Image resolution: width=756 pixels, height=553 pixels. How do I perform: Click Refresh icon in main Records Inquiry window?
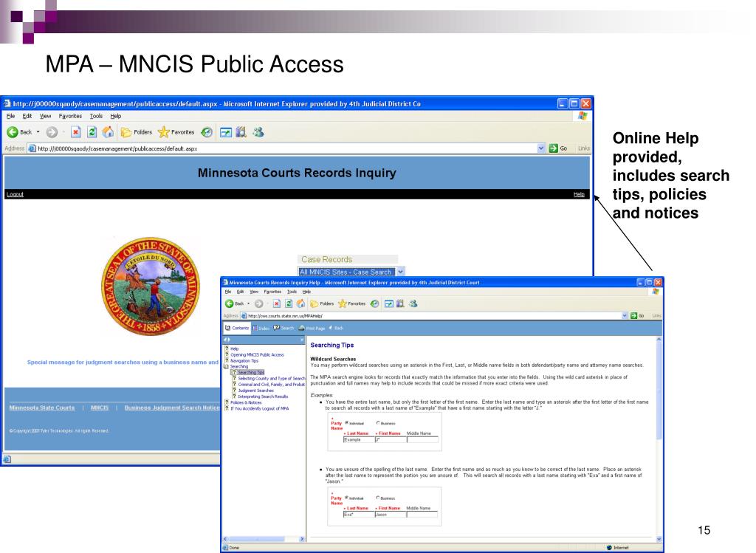tap(92, 132)
